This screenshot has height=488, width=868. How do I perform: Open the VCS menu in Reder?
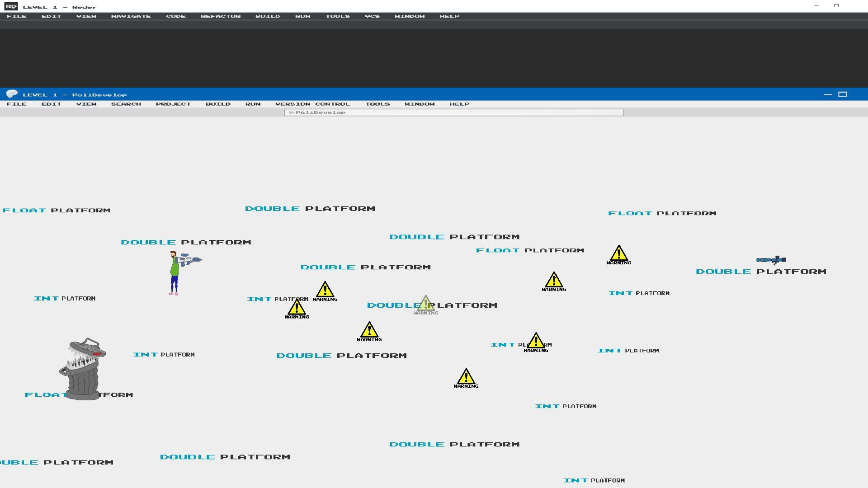coord(372,16)
